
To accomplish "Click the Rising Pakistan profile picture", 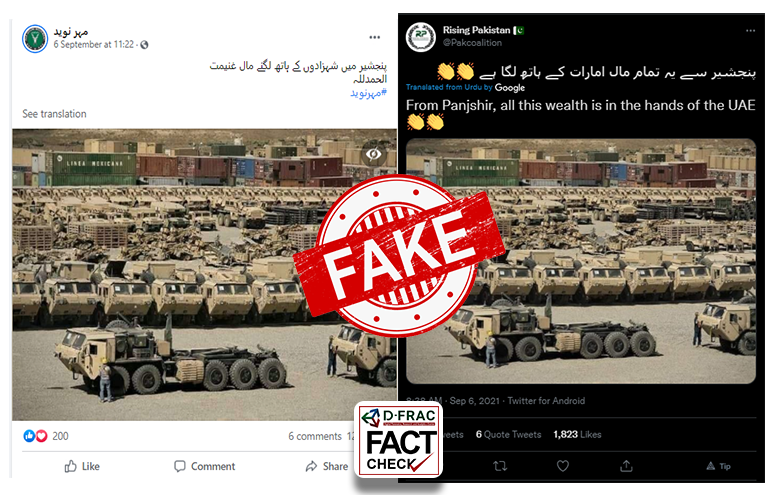I will (x=421, y=37).
